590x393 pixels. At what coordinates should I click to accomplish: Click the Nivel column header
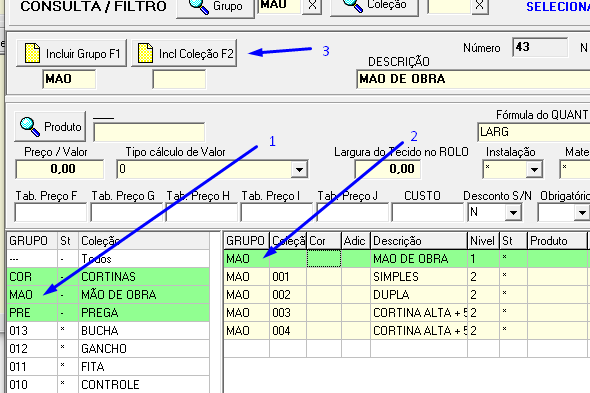tap(483, 241)
